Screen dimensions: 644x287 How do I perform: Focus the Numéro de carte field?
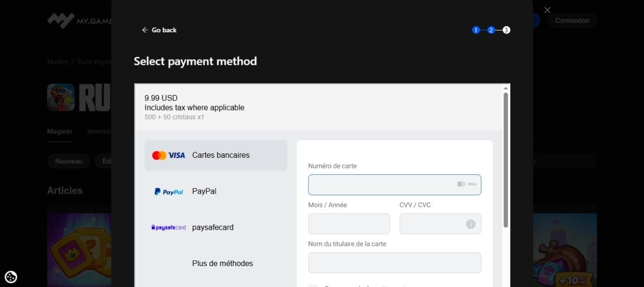click(394, 185)
